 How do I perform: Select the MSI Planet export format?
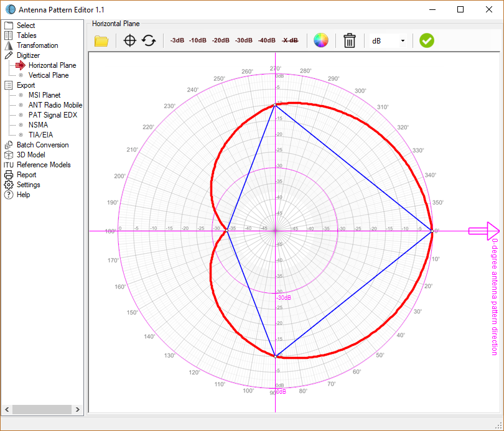43,95
